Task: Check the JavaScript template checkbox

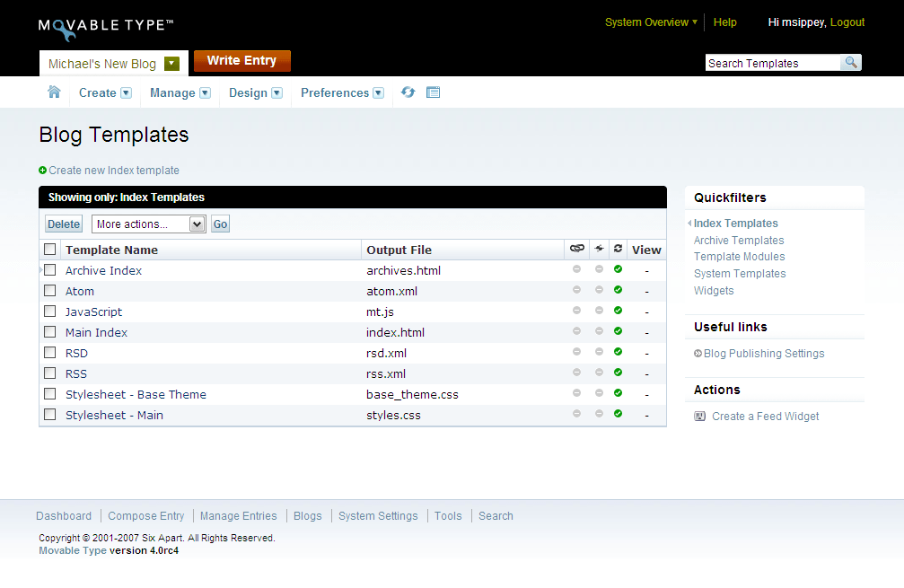Action: 50,312
